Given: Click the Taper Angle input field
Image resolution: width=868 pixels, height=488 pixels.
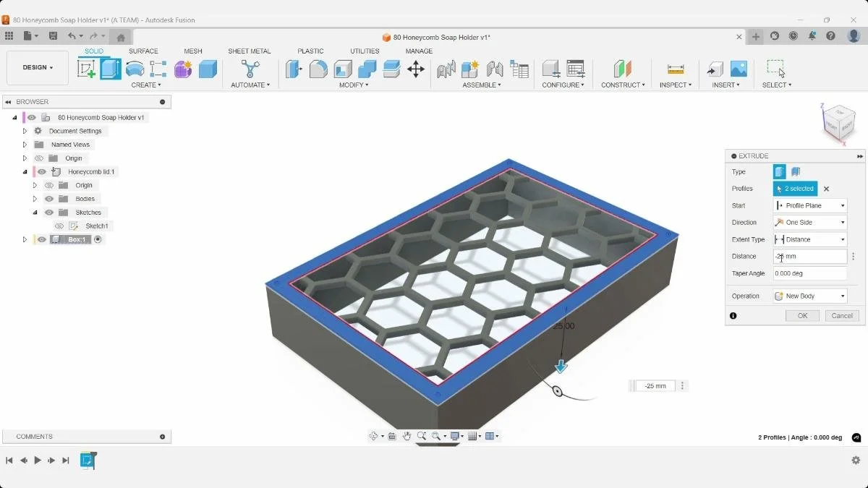Looking at the screenshot, I should tap(809, 273).
